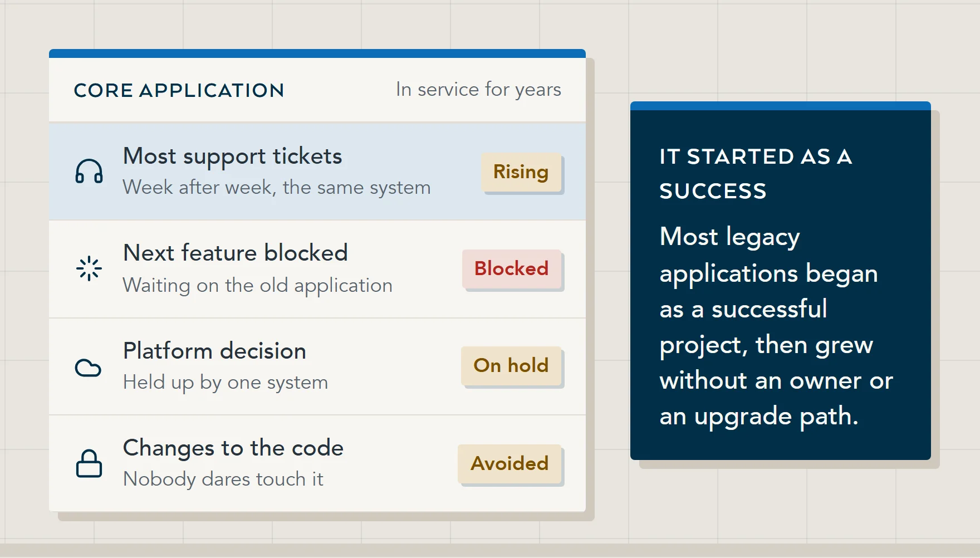This screenshot has height=558, width=980.
Task: Click the Avoided status badge
Action: tap(509, 463)
